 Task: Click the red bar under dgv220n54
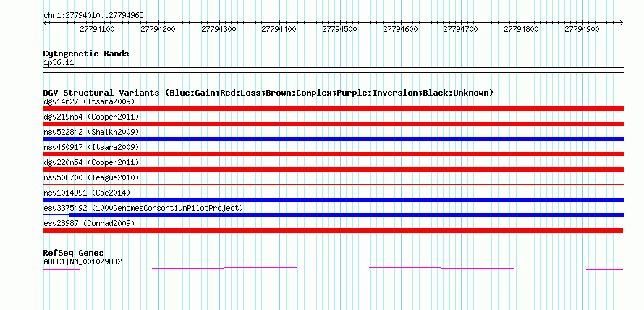(x=333, y=169)
